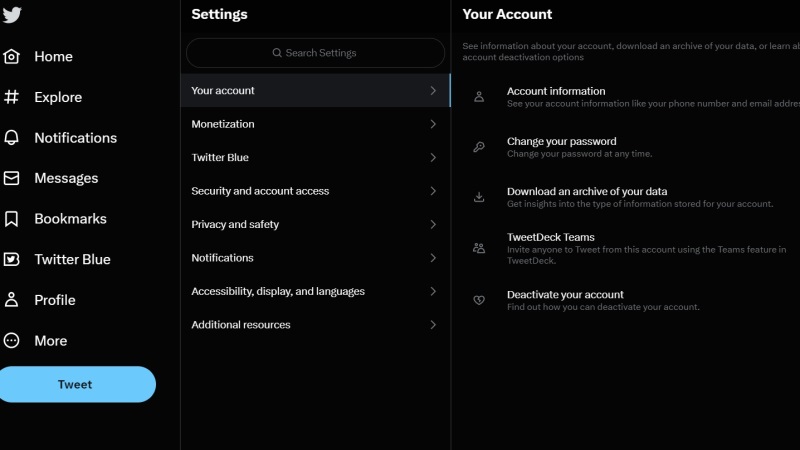800x450 pixels.
Task: Select Monetization settings row
Action: click(315, 124)
